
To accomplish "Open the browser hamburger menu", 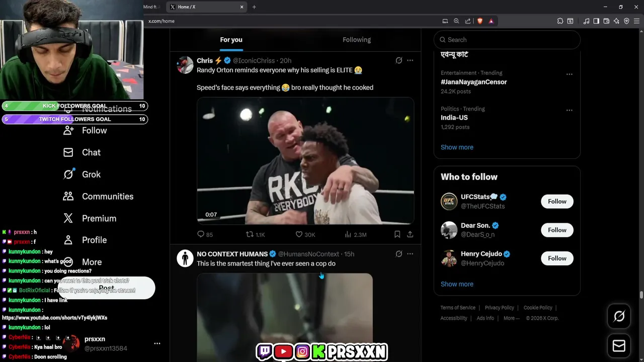I will coord(636,21).
